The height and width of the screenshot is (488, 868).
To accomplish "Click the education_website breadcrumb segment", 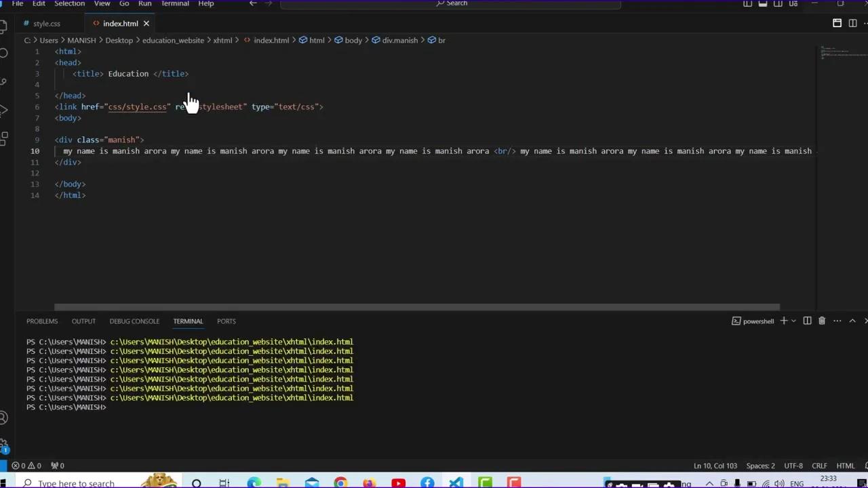I will [173, 41].
